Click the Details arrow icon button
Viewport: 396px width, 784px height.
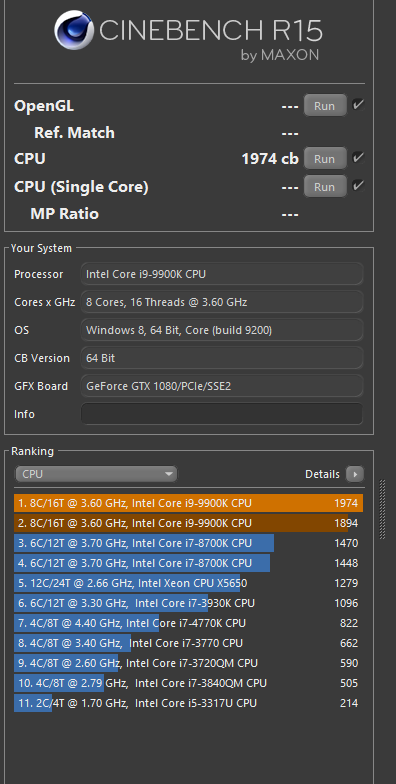[355, 474]
